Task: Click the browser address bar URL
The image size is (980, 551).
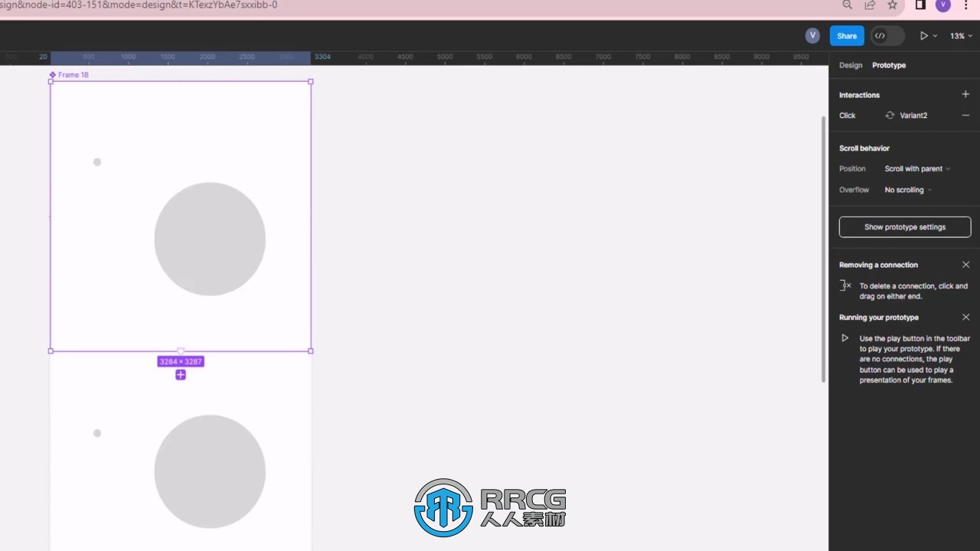Action: [x=139, y=5]
